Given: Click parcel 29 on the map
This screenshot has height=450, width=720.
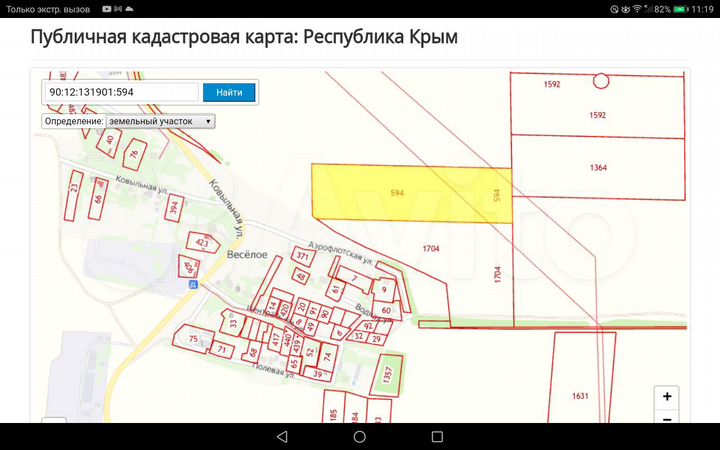Looking at the screenshot, I should 377,339.
